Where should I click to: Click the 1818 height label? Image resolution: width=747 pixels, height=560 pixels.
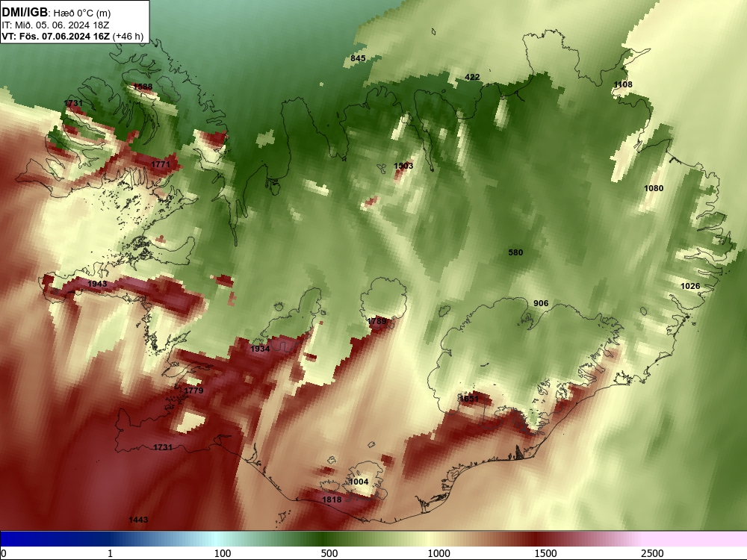(x=332, y=500)
